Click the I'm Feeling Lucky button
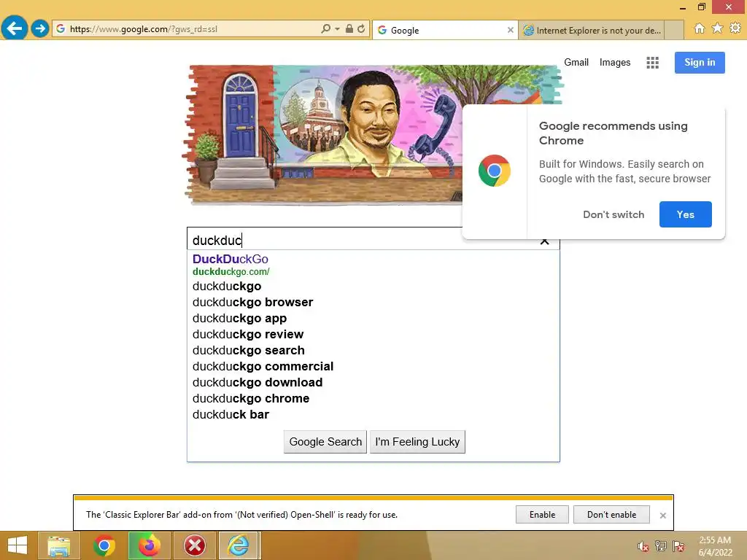Image resolution: width=747 pixels, height=560 pixels. click(417, 441)
